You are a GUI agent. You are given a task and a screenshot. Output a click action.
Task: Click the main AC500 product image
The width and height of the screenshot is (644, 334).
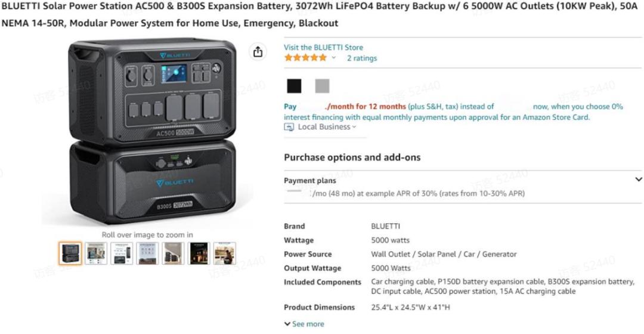pyautogui.click(x=153, y=131)
